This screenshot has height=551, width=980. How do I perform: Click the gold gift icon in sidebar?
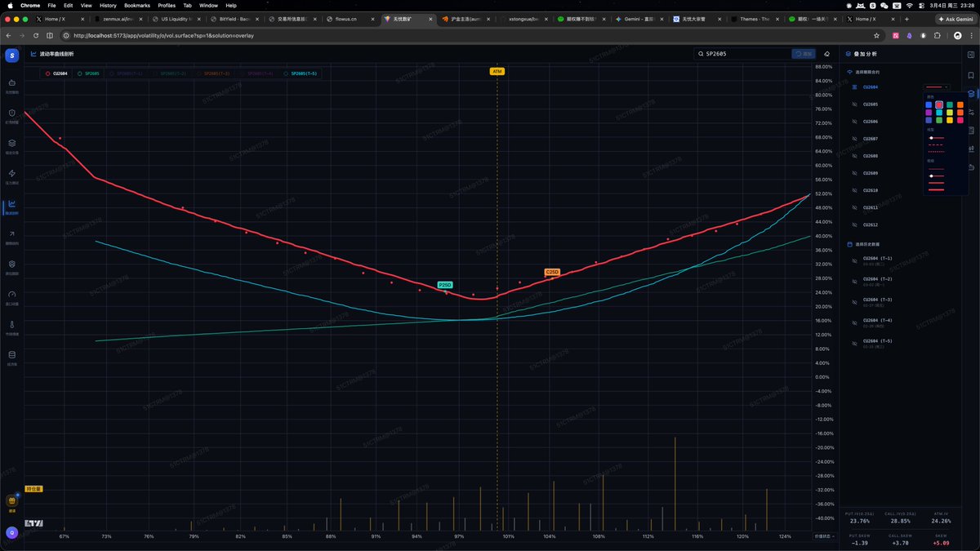(x=11, y=500)
